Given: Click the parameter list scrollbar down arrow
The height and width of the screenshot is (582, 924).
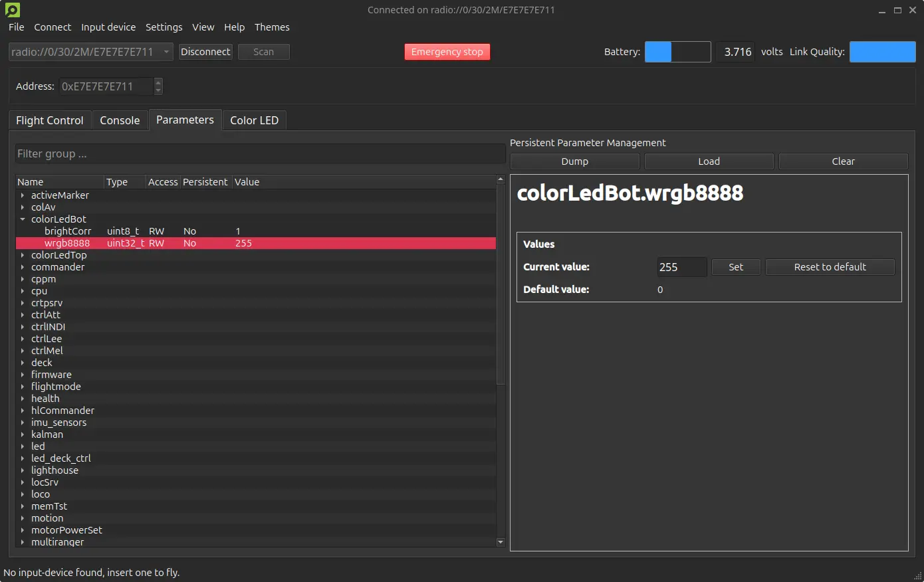Looking at the screenshot, I should 500,541.
